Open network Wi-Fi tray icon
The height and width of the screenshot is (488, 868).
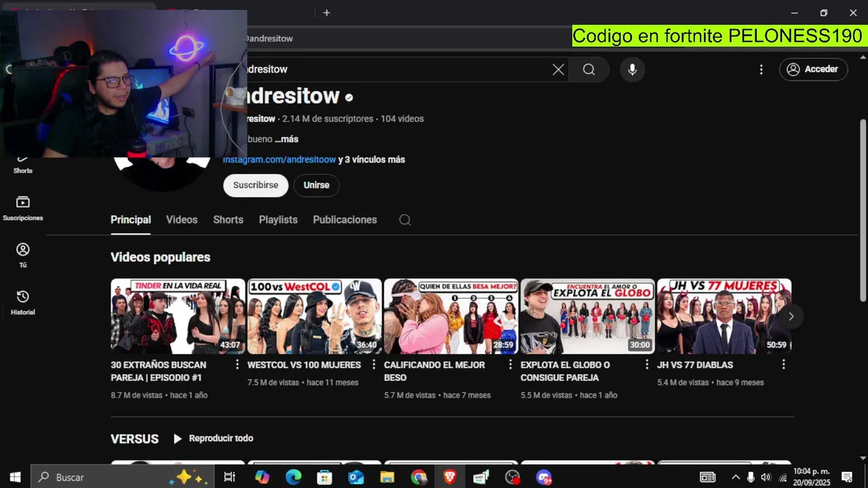[783, 478]
